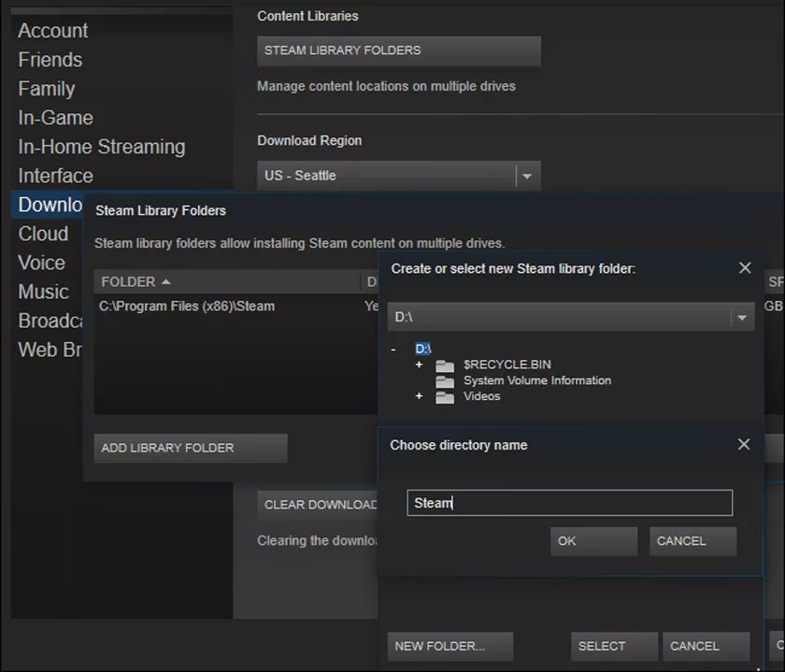785x672 pixels.
Task: Click the System Volume Information folder icon
Action: point(445,381)
